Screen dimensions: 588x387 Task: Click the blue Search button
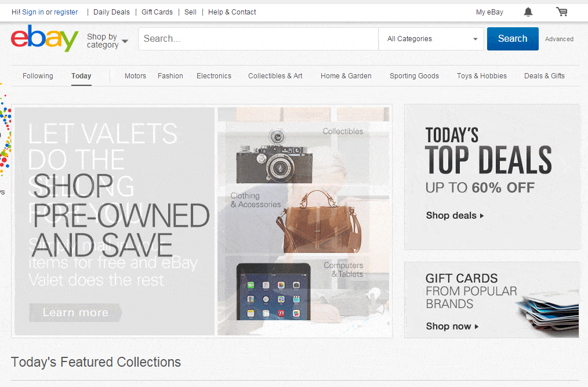[513, 39]
